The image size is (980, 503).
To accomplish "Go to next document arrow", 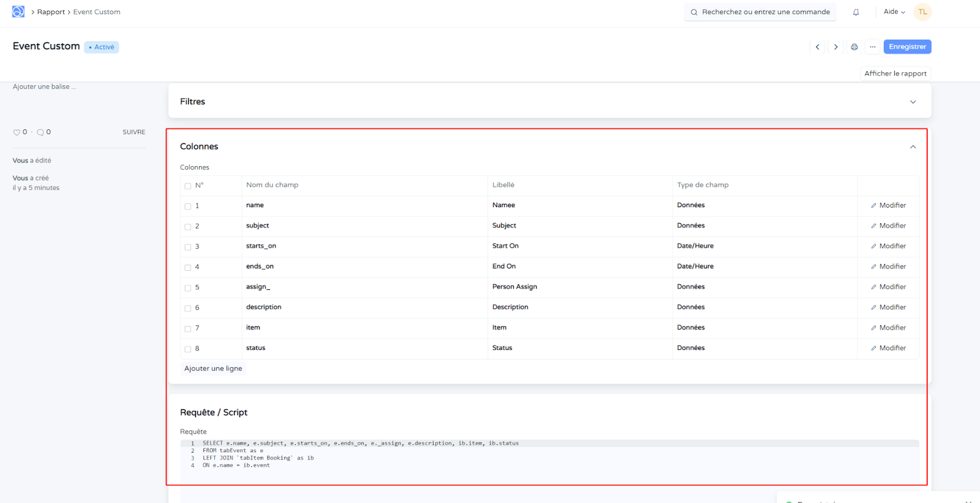I will click(835, 47).
